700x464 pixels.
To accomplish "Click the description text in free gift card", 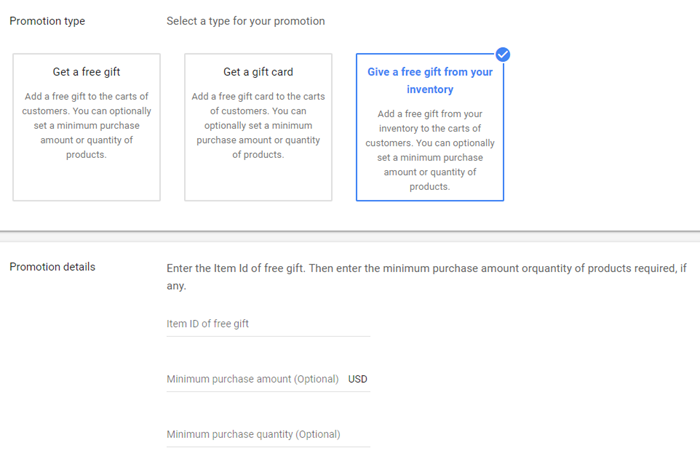I will coord(86,125).
